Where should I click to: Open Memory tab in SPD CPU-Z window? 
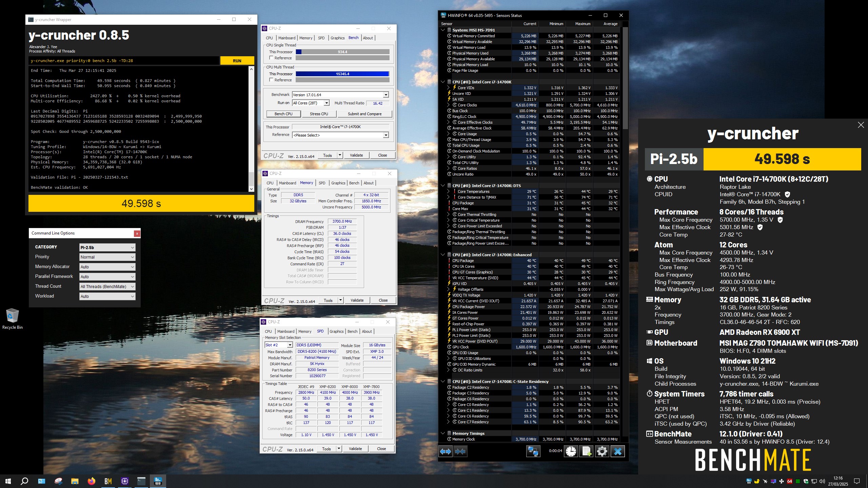pyautogui.click(x=304, y=331)
